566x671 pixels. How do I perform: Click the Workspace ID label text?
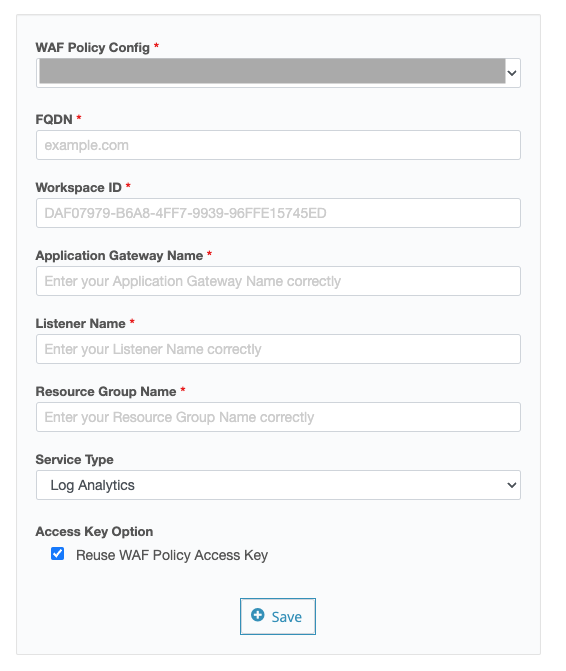pyautogui.click(x=79, y=187)
